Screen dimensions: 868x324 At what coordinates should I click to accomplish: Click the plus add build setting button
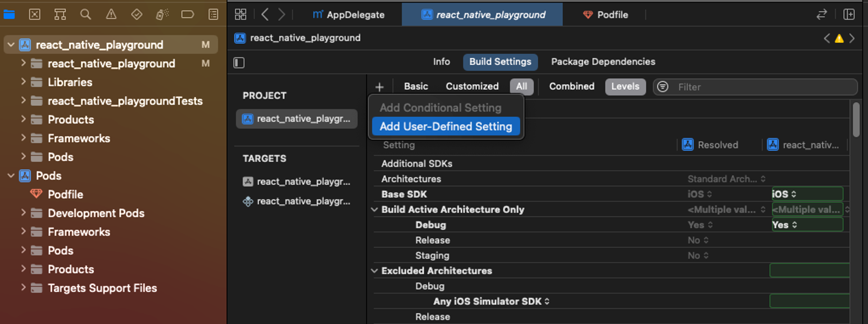coord(379,87)
